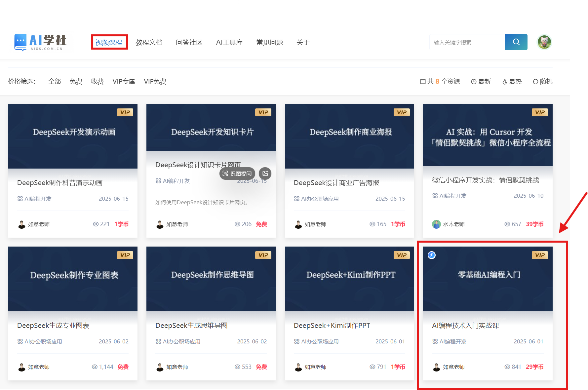This screenshot has height=390, width=588.
Task: Click the image icon beside 识图提问
Action: click(265, 174)
